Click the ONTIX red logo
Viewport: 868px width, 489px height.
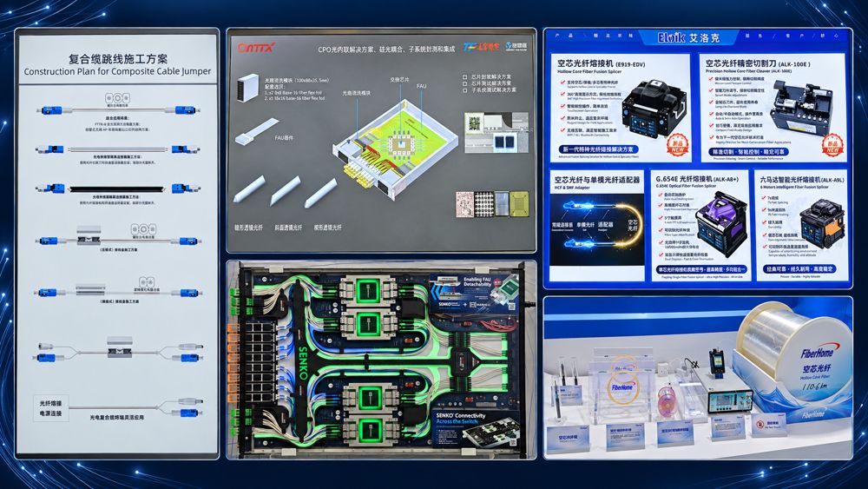click(256, 48)
